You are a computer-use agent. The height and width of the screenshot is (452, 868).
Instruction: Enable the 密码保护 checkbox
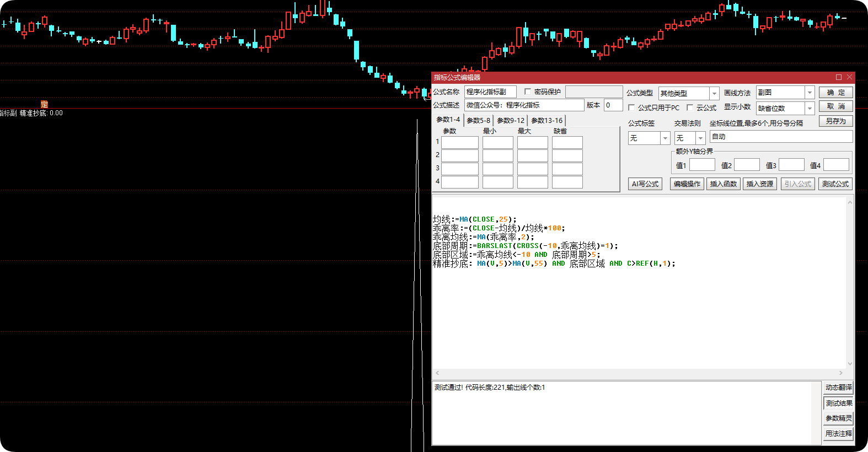(x=528, y=92)
